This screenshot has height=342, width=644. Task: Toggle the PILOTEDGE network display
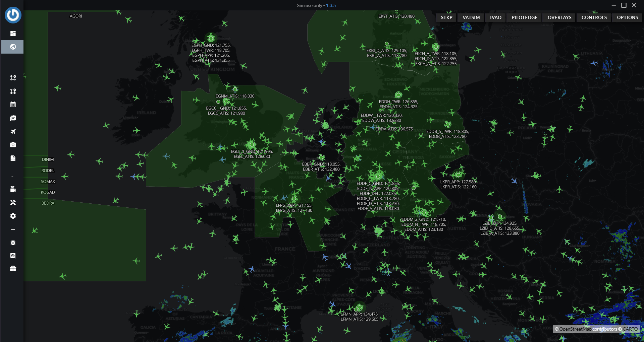tap(524, 17)
